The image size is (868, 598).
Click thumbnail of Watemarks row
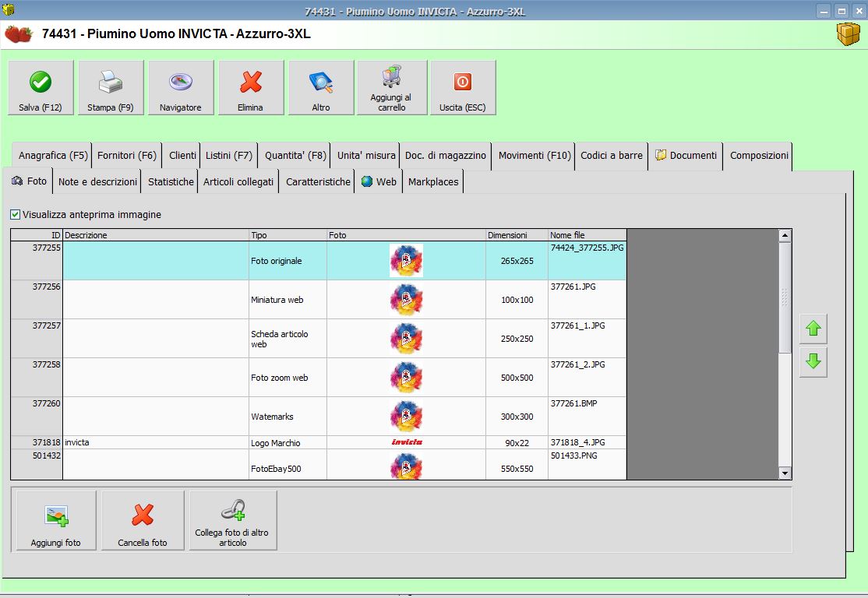[x=406, y=416]
